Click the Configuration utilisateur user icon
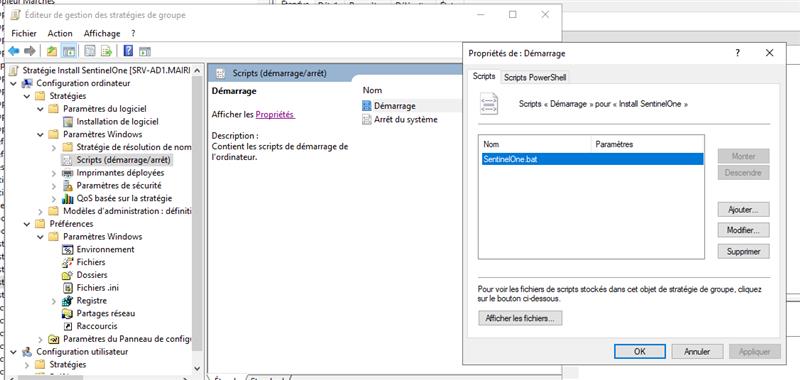Viewport: 800px width, 380px height. (x=27, y=352)
